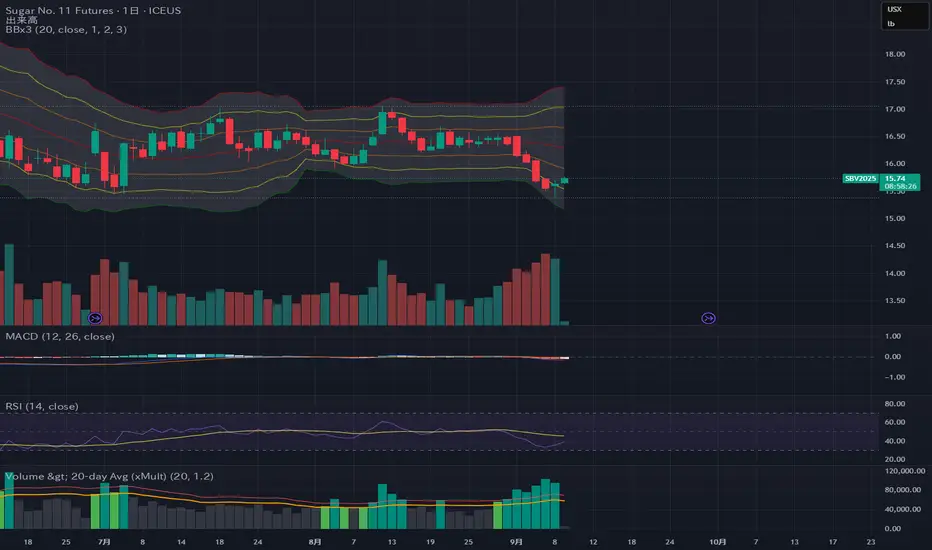Click the Sugar No. 11 Futures symbol title
The width and height of the screenshot is (932, 550).
click(x=93, y=10)
